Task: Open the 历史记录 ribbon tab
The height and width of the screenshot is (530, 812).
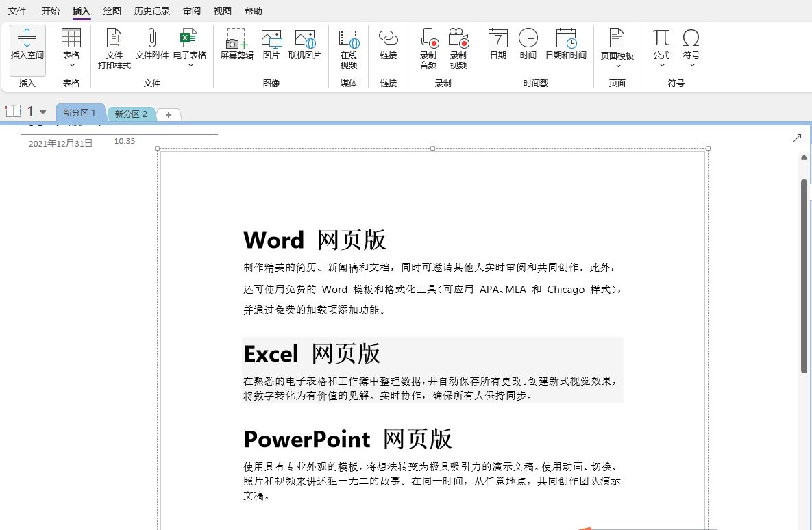Action: (x=151, y=11)
